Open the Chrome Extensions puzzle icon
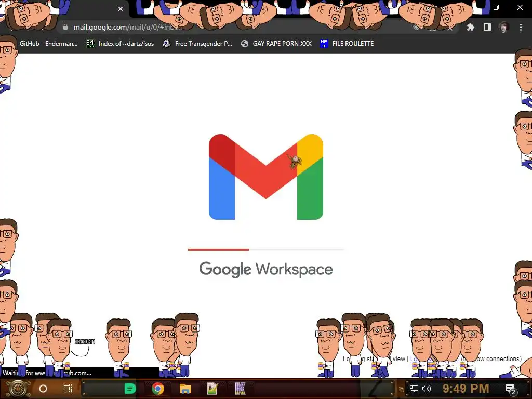 [471, 27]
